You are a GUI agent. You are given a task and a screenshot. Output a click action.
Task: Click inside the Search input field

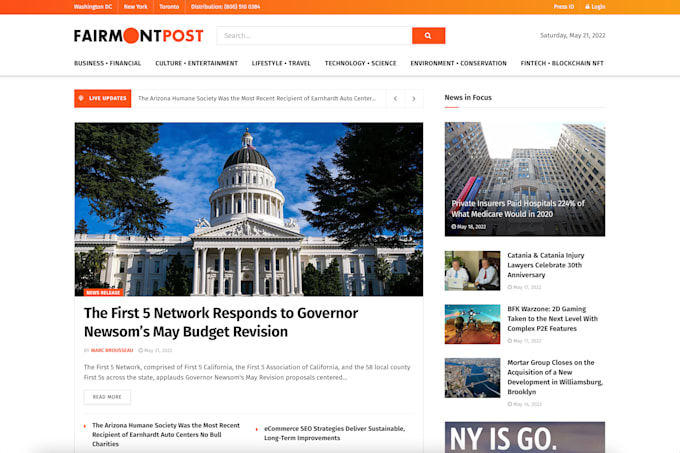314,36
